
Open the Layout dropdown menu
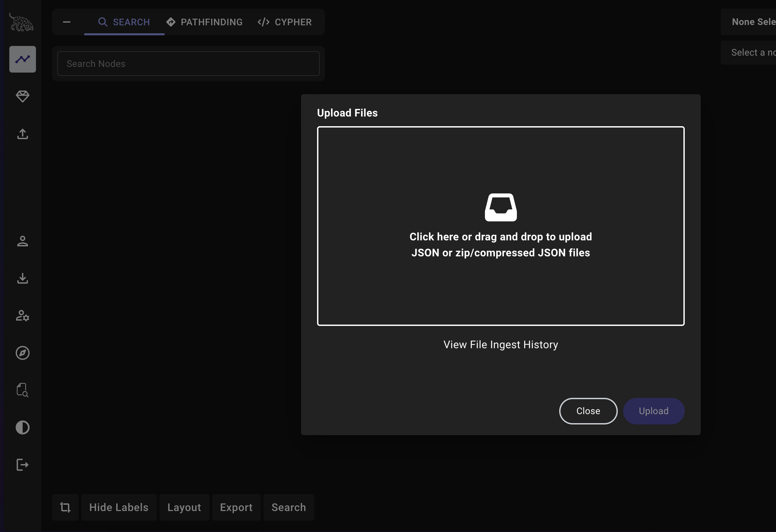(184, 507)
